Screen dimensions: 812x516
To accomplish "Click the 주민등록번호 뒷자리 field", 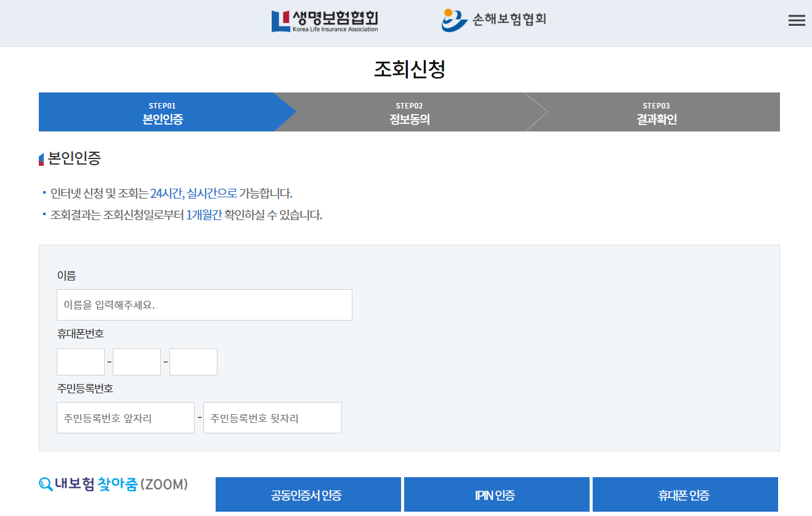I will (x=272, y=417).
